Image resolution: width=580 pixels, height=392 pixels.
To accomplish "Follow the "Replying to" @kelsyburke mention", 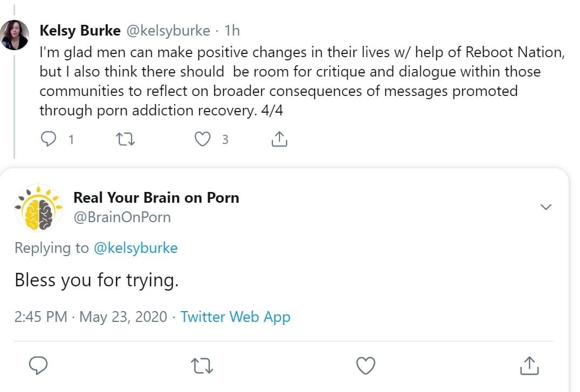I will (135, 248).
